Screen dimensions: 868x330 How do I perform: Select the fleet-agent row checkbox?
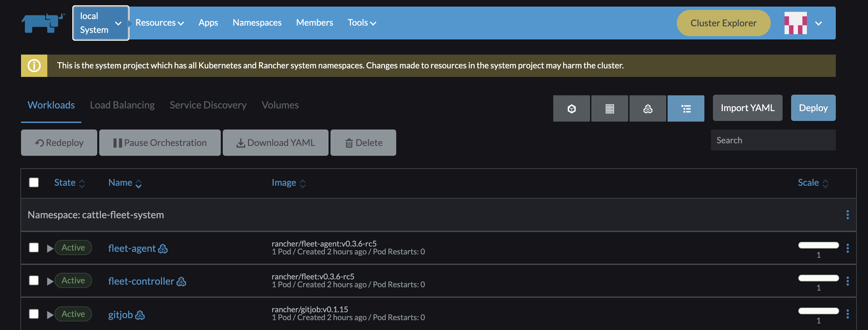pyautogui.click(x=34, y=248)
